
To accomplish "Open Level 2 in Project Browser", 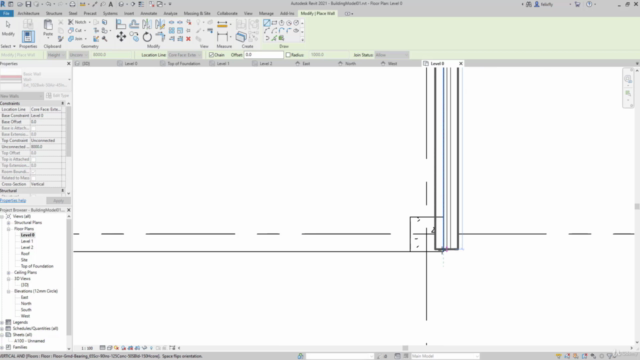I will point(27,248).
